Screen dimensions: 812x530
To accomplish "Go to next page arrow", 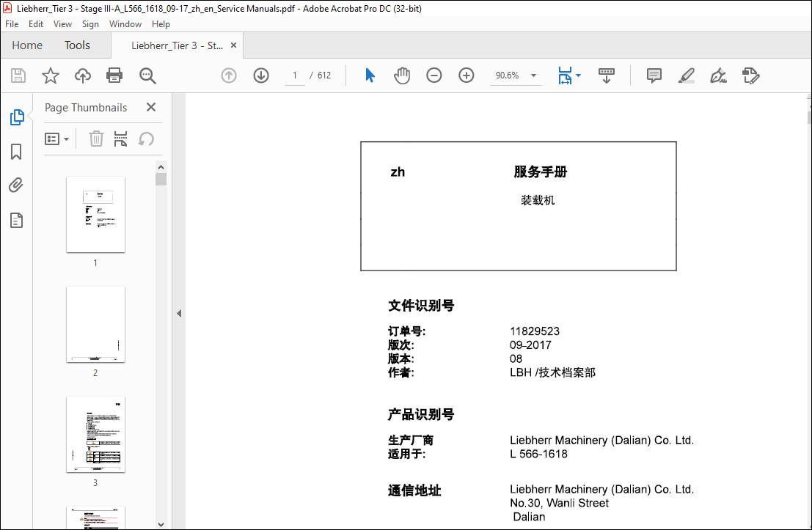I will tap(261, 76).
